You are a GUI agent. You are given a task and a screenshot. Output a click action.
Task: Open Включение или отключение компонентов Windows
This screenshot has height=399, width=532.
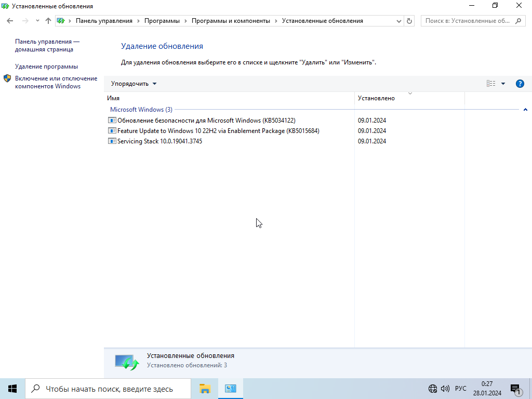56,82
